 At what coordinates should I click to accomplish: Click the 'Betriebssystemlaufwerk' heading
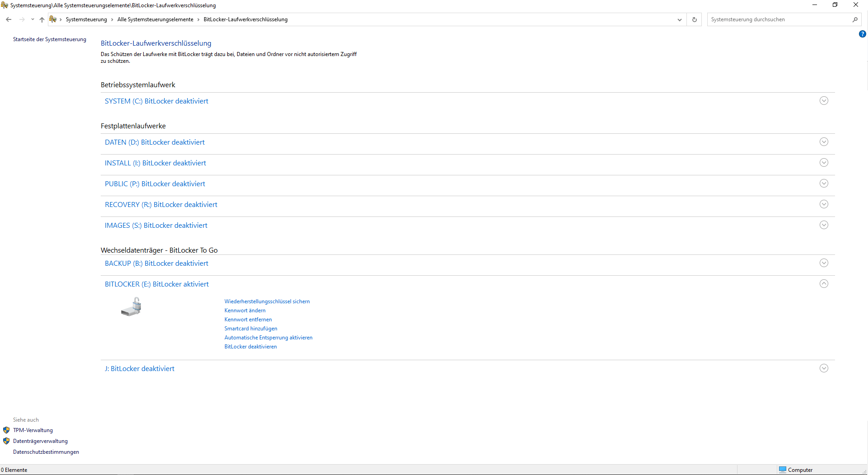pos(138,85)
